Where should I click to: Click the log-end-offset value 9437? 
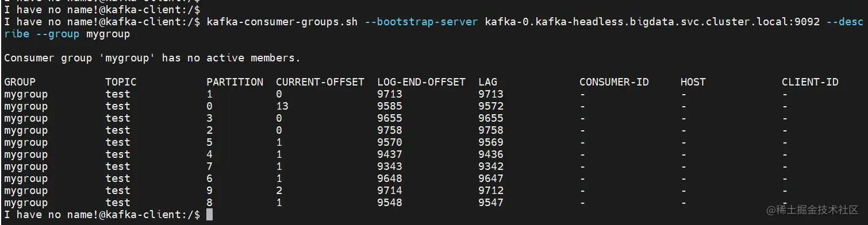390,154
